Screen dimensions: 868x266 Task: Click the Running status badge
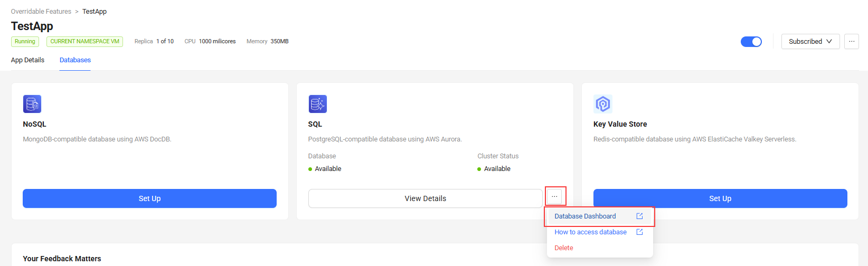(x=25, y=42)
